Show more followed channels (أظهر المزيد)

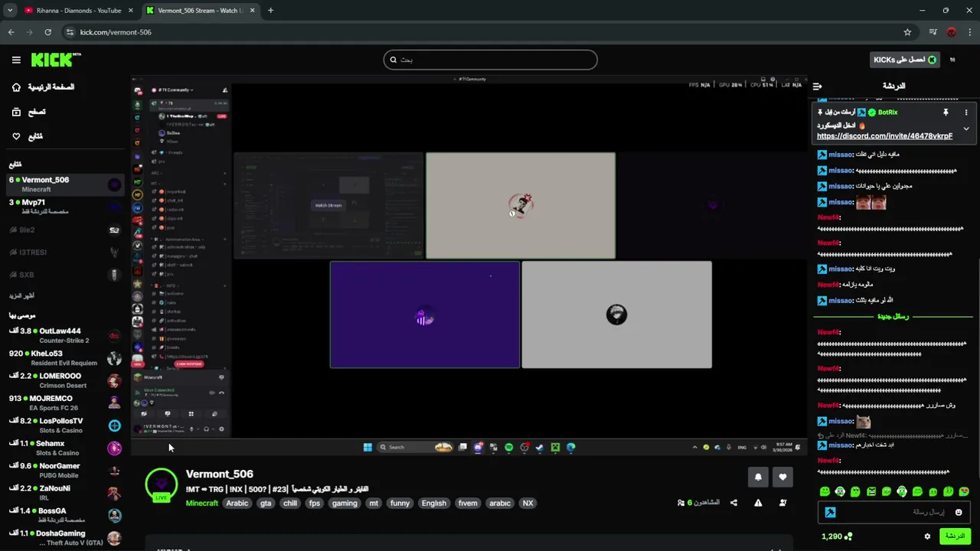21,295
